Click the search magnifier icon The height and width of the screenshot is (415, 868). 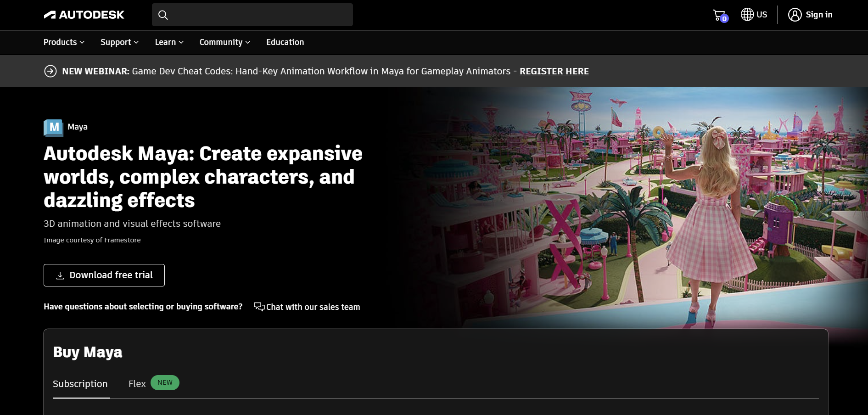click(163, 15)
